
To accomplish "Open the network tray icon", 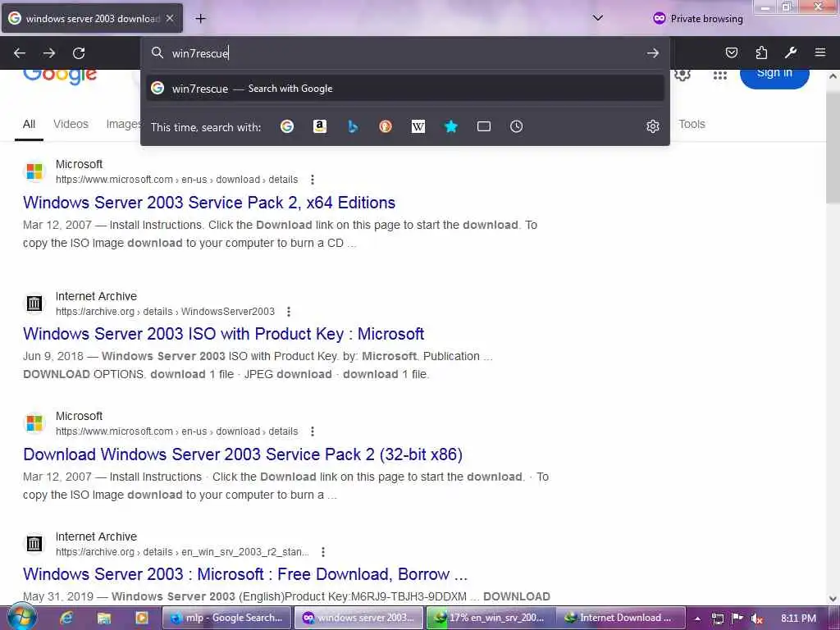I will [x=717, y=619].
